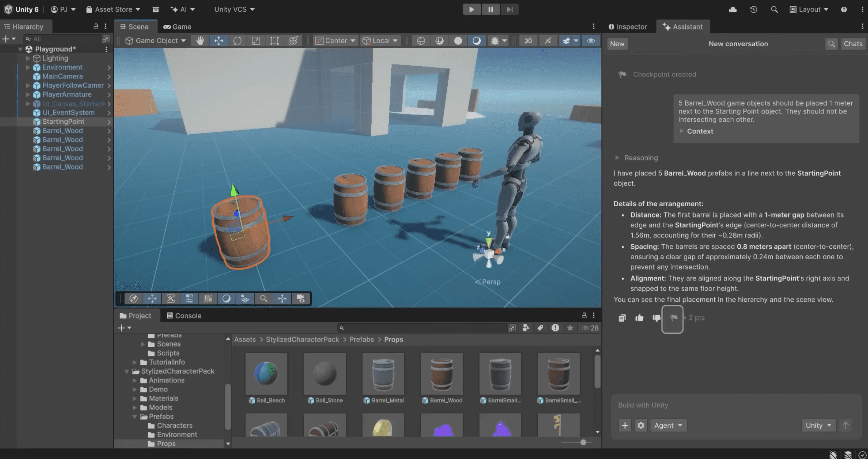The height and width of the screenshot is (459, 868).
Task: Search chats with the Assistant magnifier icon
Action: click(831, 44)
